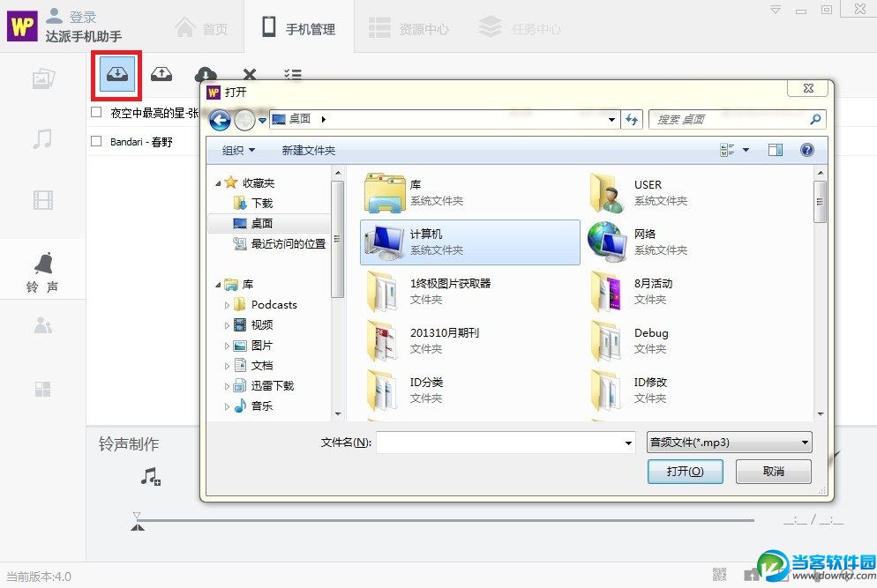Open the 文件名 history dropdown arrow
This screenshot has height=588, width=877.
pyautogui.click(x=629, y=443)
